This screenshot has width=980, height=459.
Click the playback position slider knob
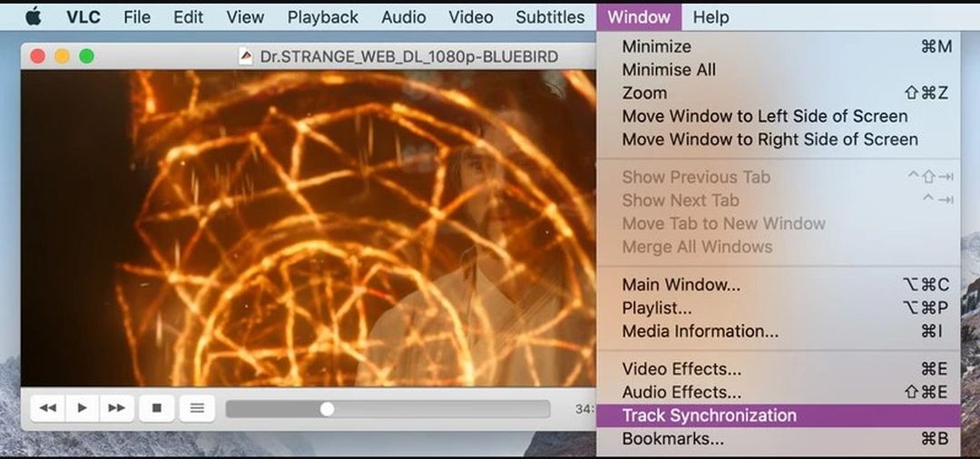pyautogui.click(x=327, y=409)
